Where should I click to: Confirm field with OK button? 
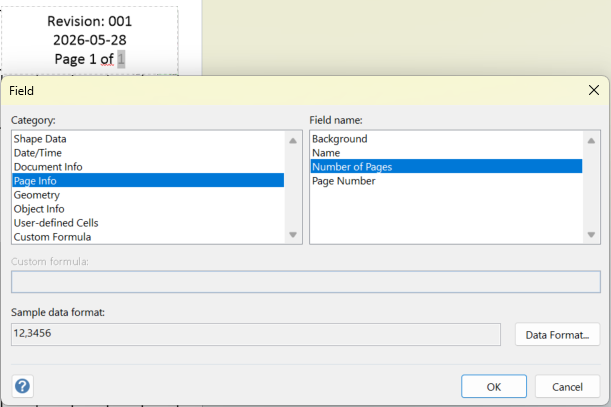pyautogui.click(x=494, y=387)
